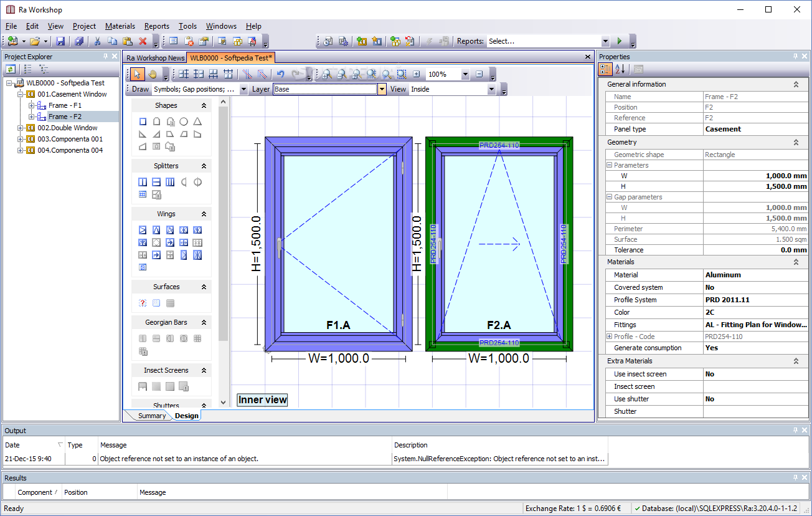Sort output by Date column header
Viewport: 812px width, 516px height.
[x=34, y=445]
